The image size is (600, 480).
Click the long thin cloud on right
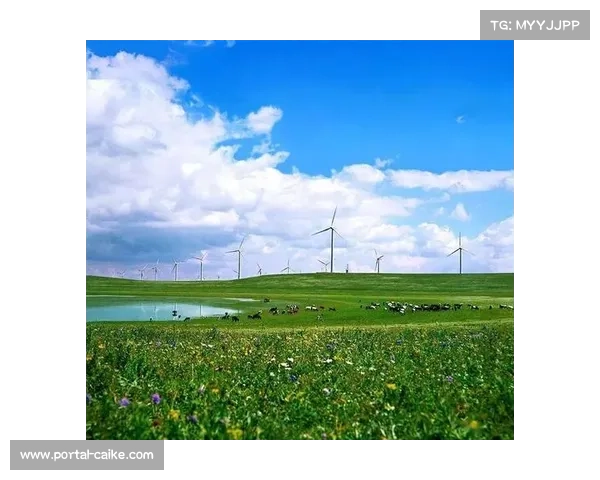coord(450,180)
